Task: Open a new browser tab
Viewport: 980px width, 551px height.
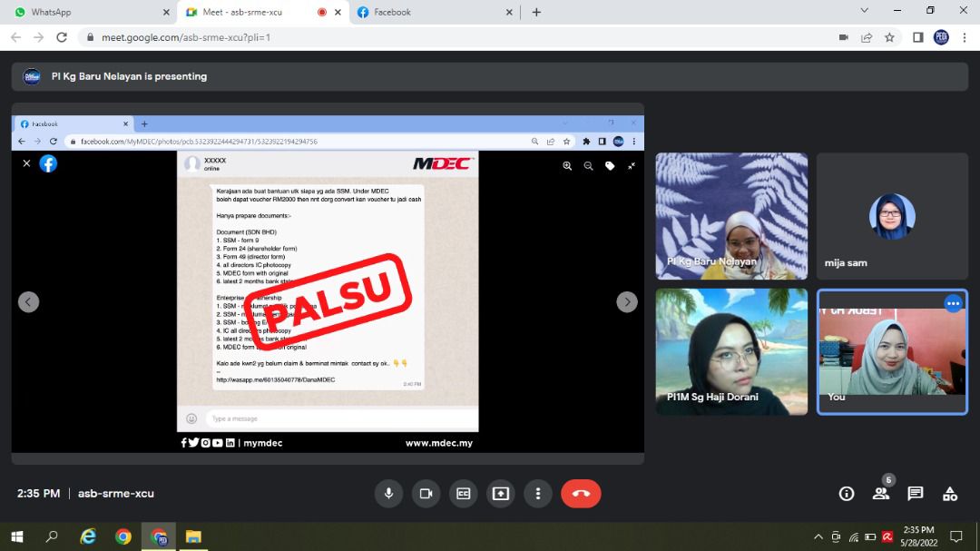Action: [536, 13]
